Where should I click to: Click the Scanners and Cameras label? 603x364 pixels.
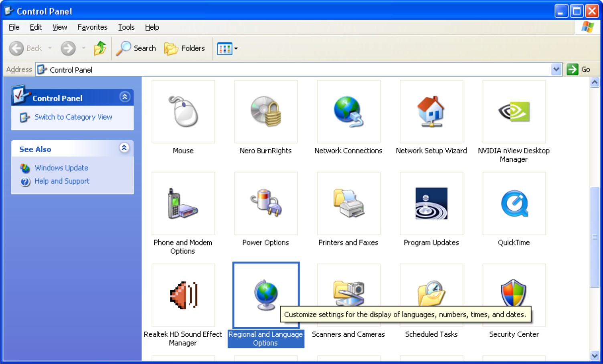click(348, 334)
